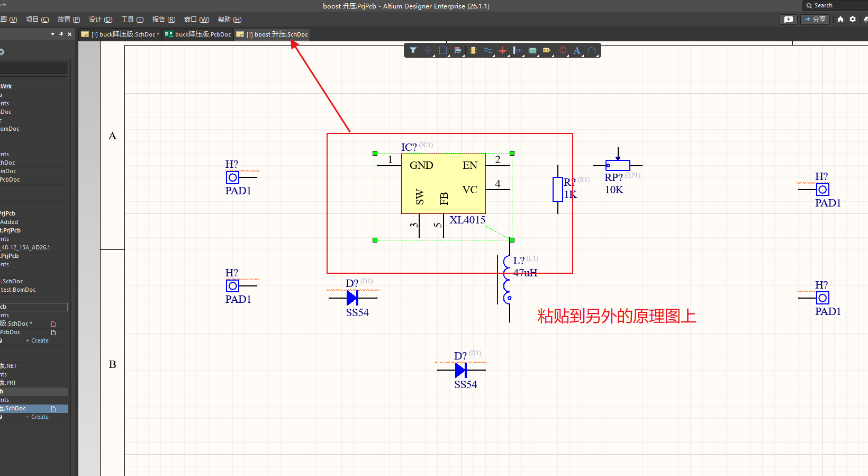Select the Move objects cross-arrow tool
The height and width of the screenshot is (476, 868).
(x=428, y=50)
